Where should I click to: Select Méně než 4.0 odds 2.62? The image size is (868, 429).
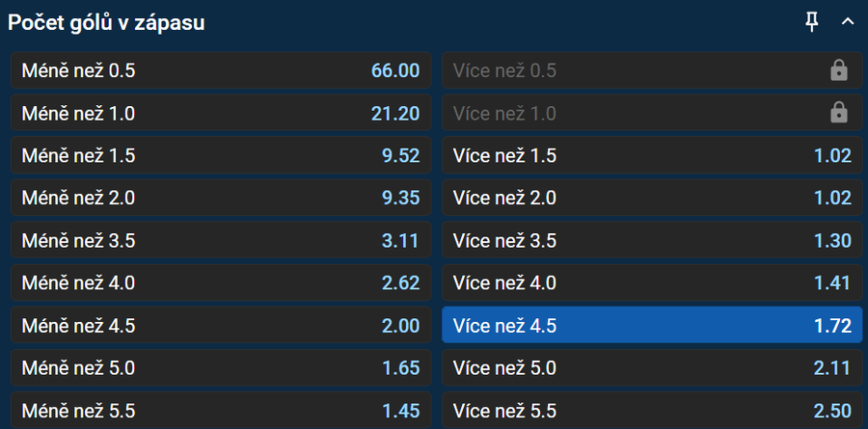(221, 283)
